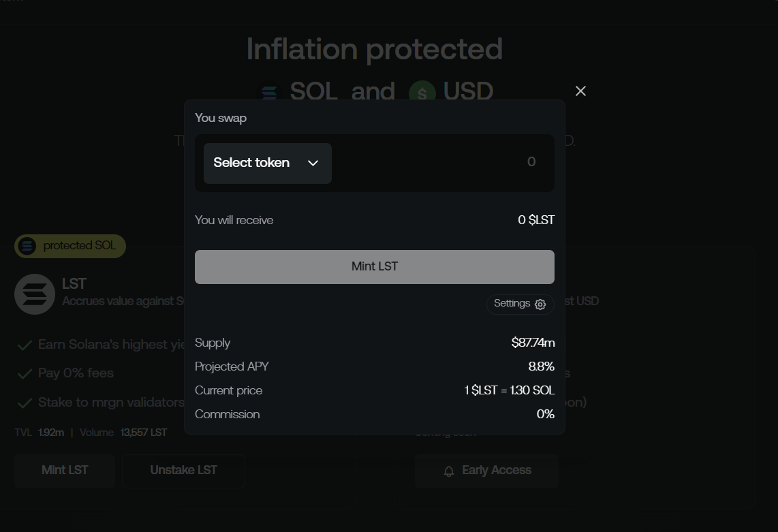Click the bell icon on Early Access
The height and width of the screenshot is (532, 778).
[x=449, y=471]
